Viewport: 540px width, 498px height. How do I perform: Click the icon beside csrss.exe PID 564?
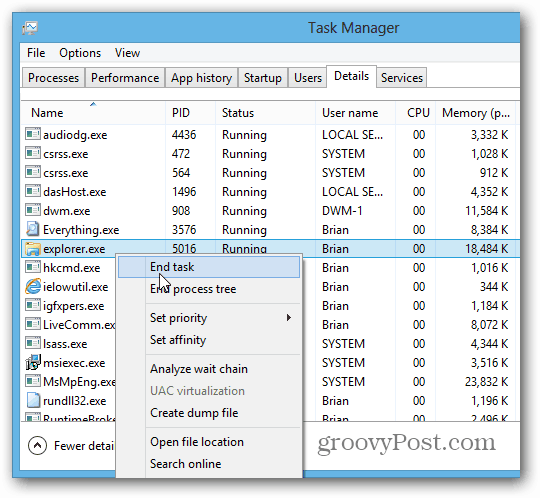point(33,172)
